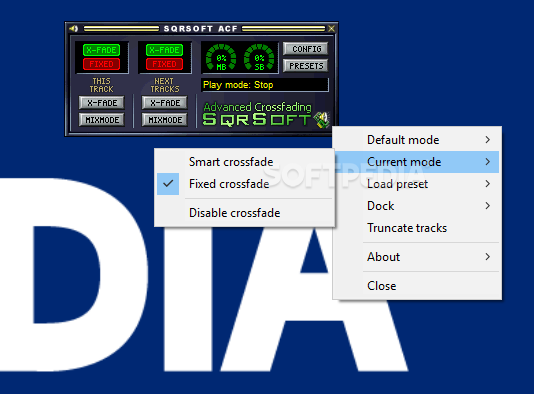This screenshot has height=394, width=534.
Task: Open the Default mode submenu
Action: [x=417, y=140]
